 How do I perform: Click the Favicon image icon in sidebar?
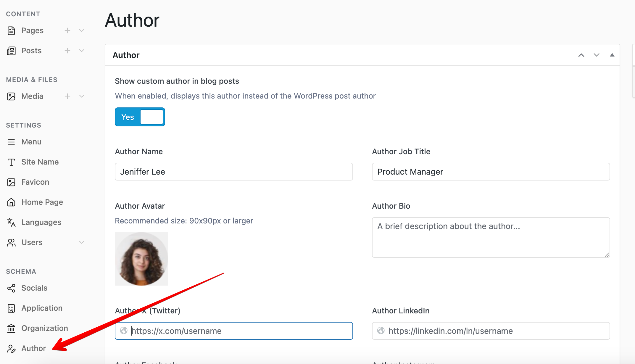[11, 182]
